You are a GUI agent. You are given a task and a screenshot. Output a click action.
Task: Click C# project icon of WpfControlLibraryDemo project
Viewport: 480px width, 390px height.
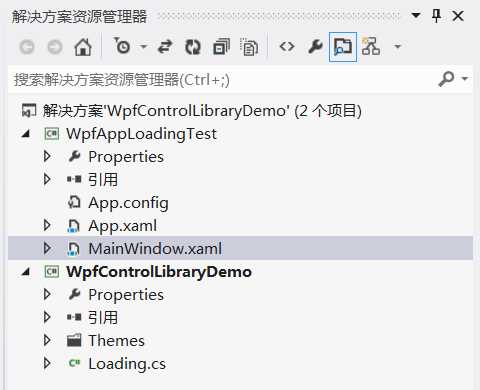[52, 272]
